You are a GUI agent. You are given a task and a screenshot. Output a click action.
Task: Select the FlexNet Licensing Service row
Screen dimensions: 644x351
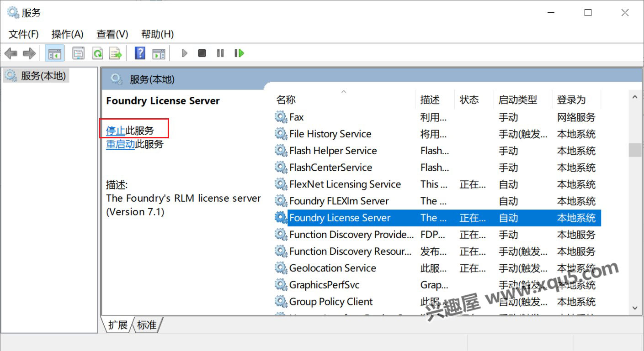pos(437,184)
